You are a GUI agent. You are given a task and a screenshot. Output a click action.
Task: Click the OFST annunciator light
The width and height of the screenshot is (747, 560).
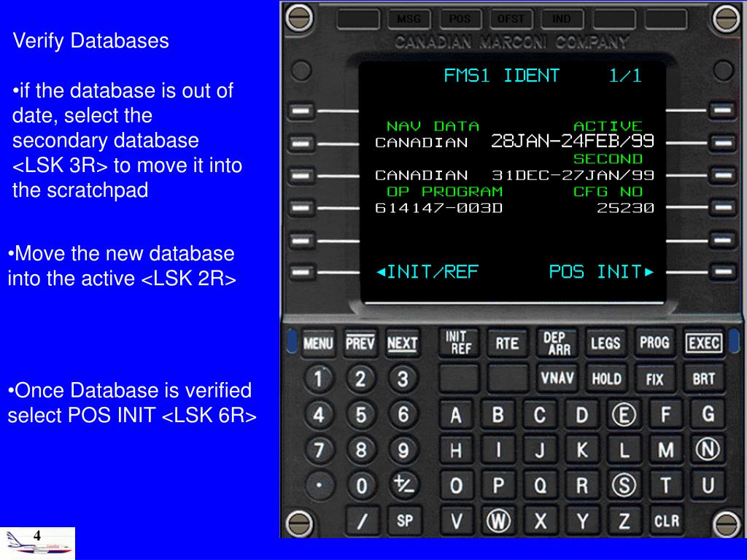[511, 19]
